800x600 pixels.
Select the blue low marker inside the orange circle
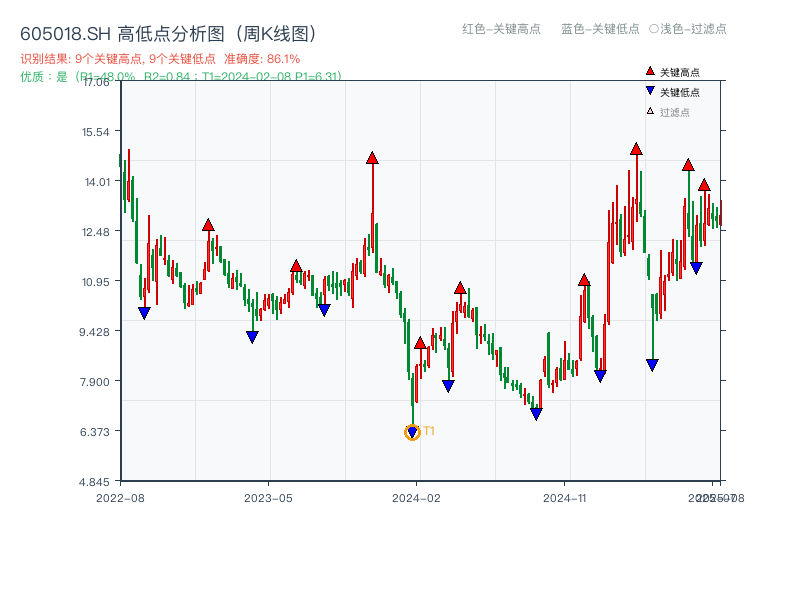pyautogui.click(x=411, y=430)
